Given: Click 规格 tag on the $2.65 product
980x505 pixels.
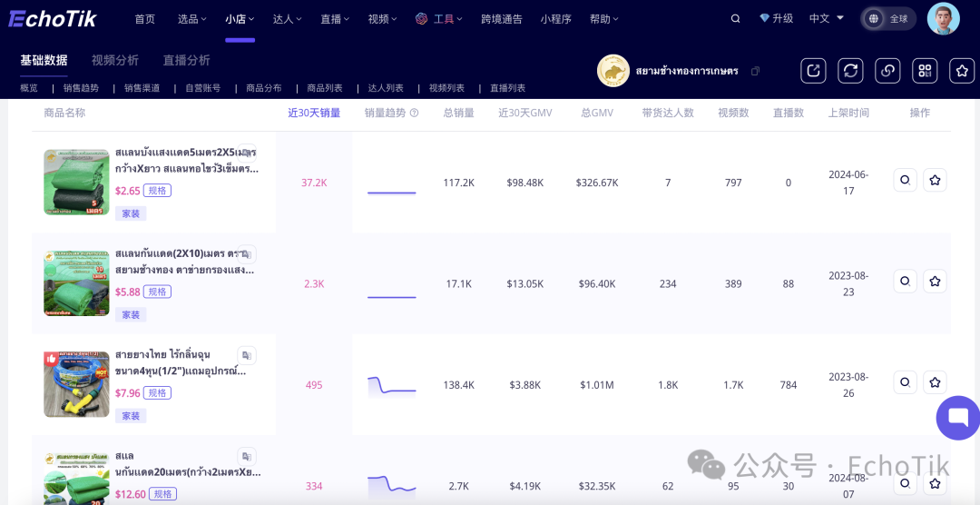Looking at the screenshot, I should 157,191.
